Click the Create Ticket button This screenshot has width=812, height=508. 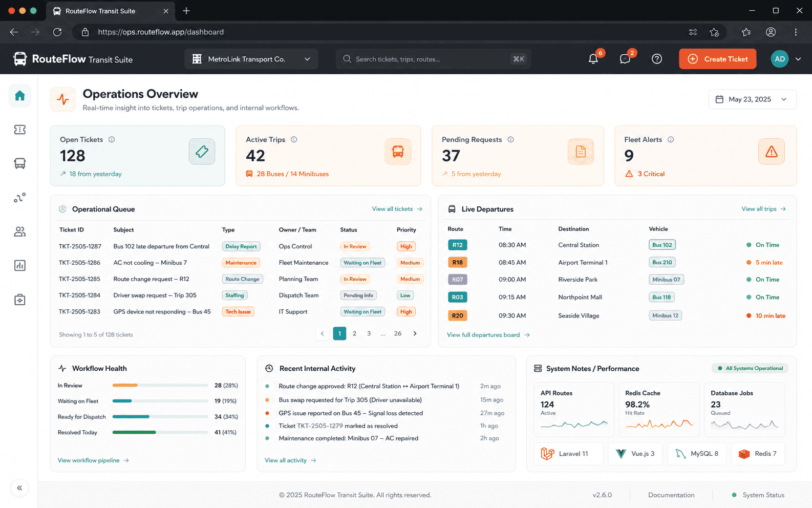718,59
